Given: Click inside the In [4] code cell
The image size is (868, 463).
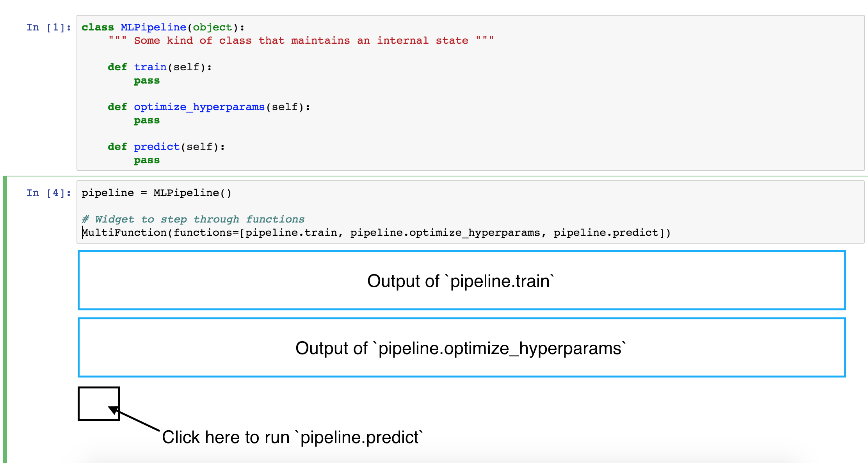Looking at the screenshot, I should click(429, 213).
